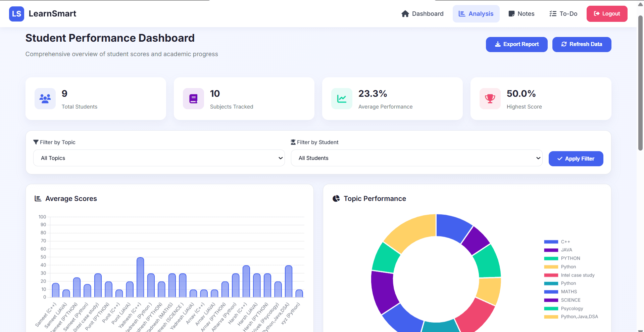
Task: Switch to the Analysis page
Action: pos(476,14)
